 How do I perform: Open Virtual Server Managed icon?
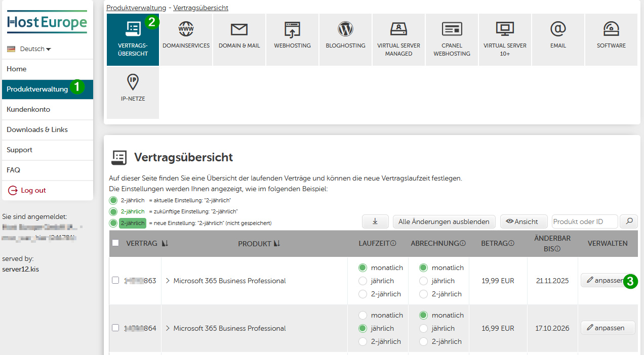click(398, 29)
